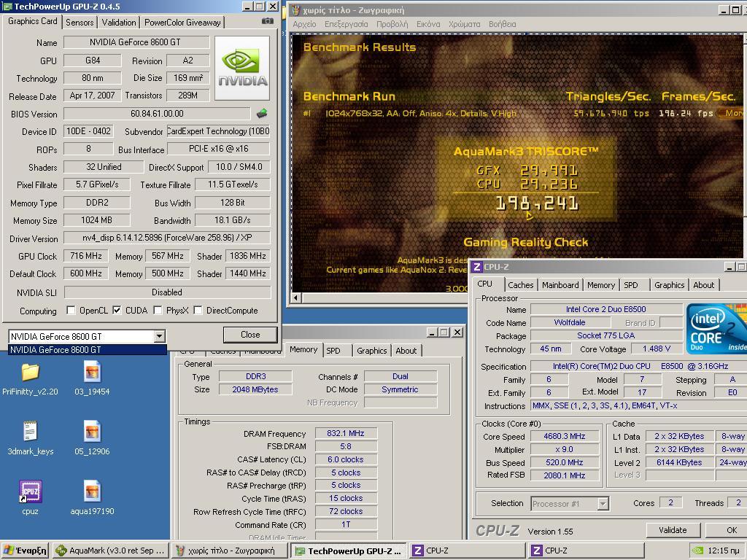Switch to TechPowerUp GPU-Z taskbar button
The image size is (747, 560).
click(349, 551)
